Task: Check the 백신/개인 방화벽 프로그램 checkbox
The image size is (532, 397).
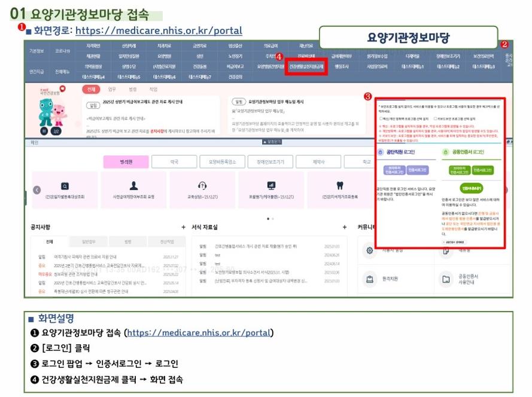Action: pos(381,118)
